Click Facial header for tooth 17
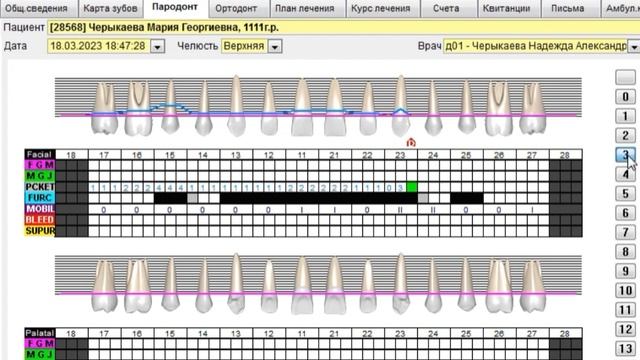Image resolution: width=640 pixels, height=360 pixels. 104,155
